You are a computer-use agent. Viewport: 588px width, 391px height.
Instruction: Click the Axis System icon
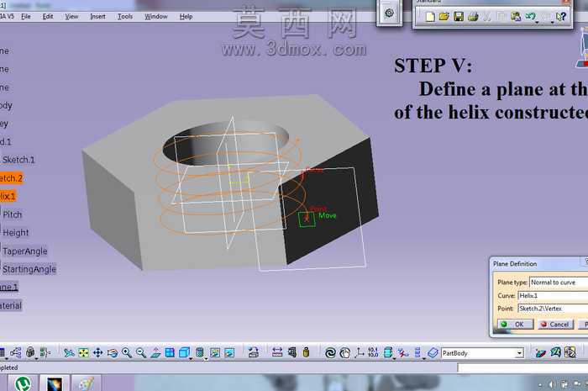360,352
